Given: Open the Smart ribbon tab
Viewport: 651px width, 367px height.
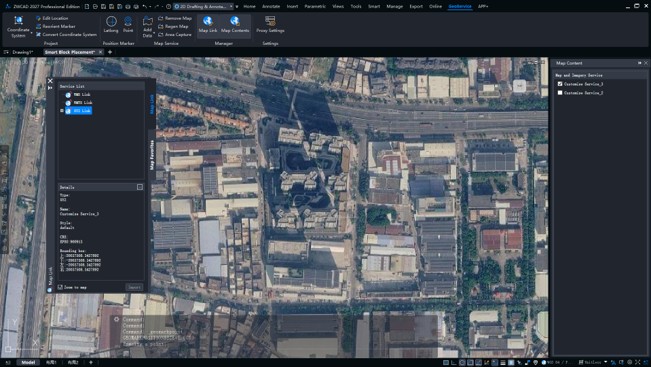Looking at the screenshot, I should tap(374, 6).
